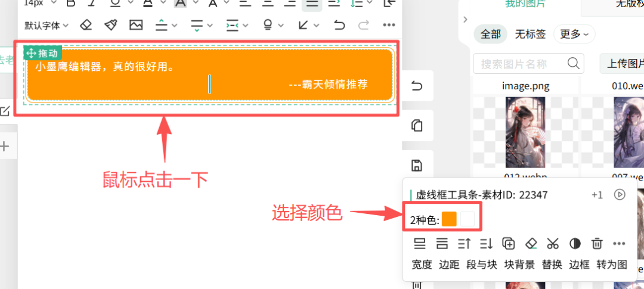Click the 块背景 block background button

(x=519, y=265)
